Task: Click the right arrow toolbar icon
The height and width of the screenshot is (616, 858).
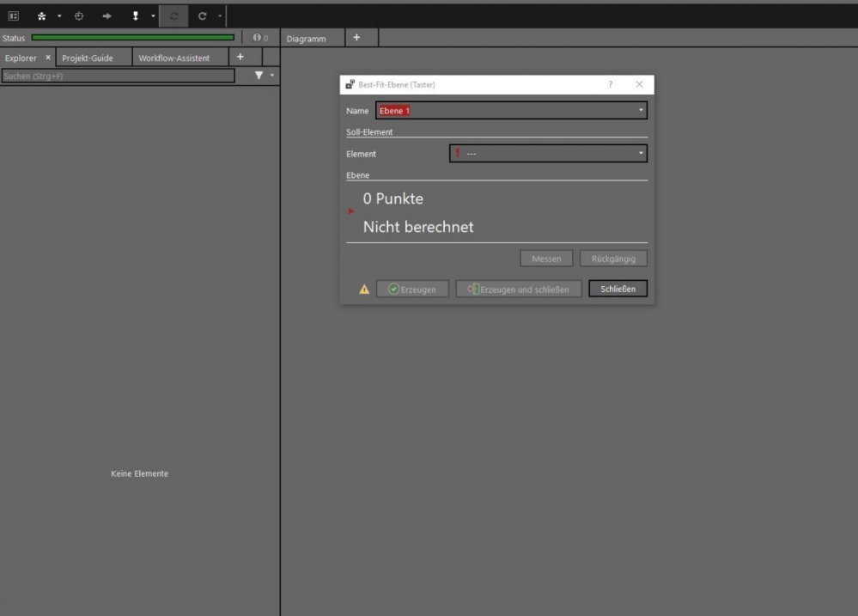Action: 106,15
